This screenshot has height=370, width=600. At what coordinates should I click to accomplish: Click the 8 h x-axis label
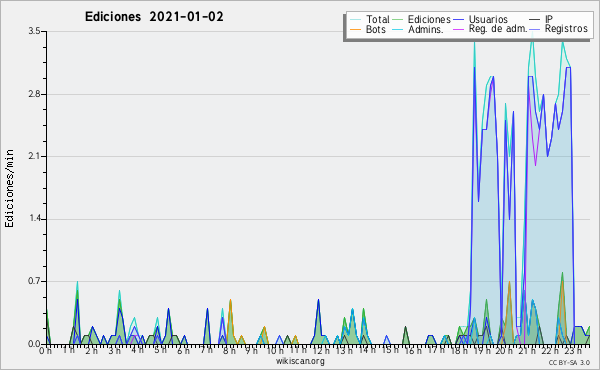(229, 351)
